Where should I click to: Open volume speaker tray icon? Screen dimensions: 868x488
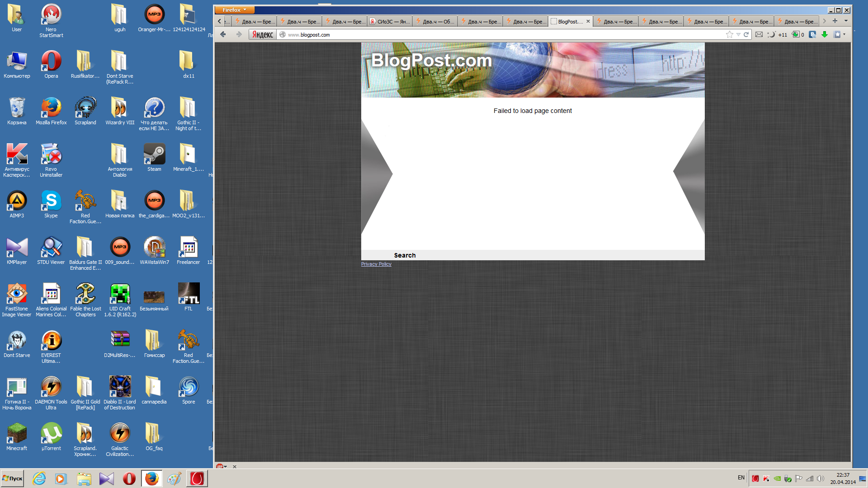(821, 479)
